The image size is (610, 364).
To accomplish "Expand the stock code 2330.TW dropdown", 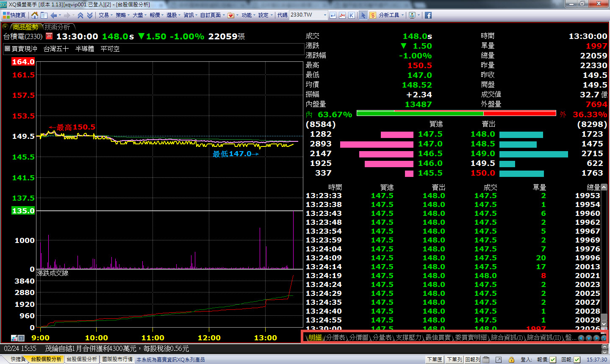I will (x=325, y=15).
